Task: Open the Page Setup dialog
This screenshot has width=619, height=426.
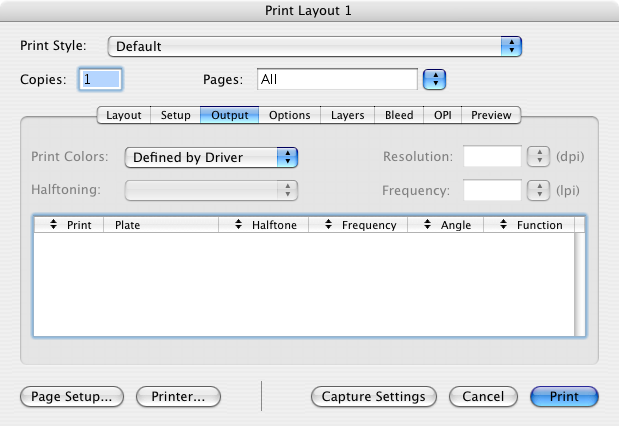Action: point(72,396)
